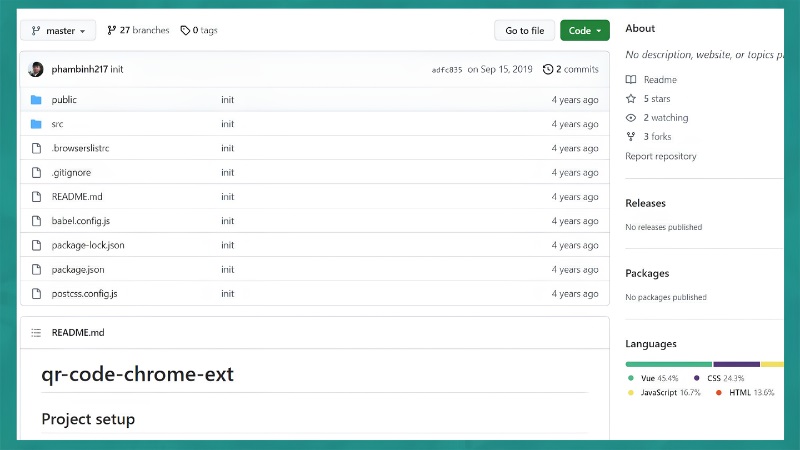
Task: Open the public folder
Action: [64, 100]
